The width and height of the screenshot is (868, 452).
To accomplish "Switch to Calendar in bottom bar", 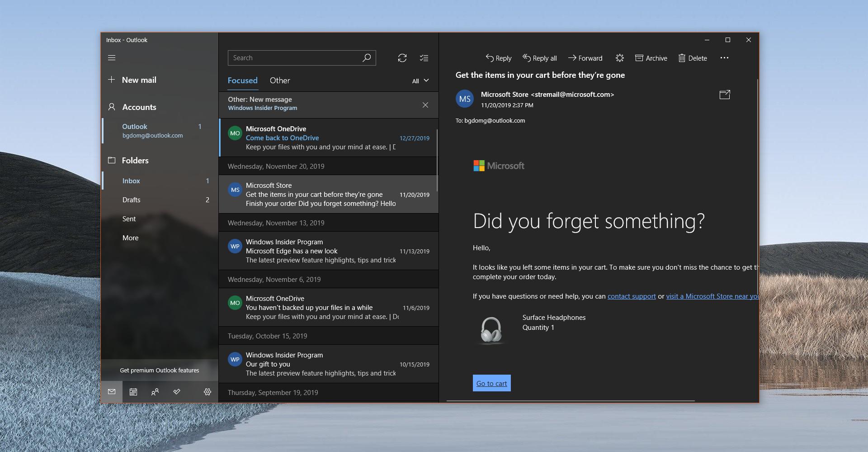I will [x=133, y=392].
